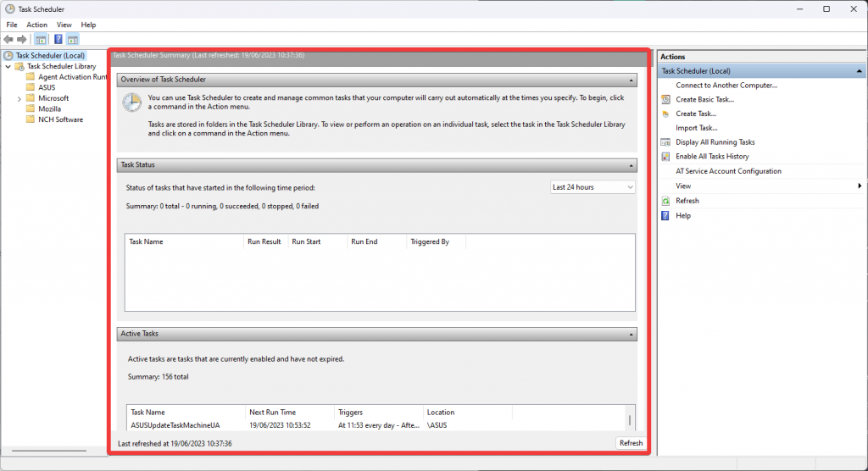This screenshot has width=868, height=471.
Task: Click the Back arrow in the toolbar
Action: pos(8,39)
